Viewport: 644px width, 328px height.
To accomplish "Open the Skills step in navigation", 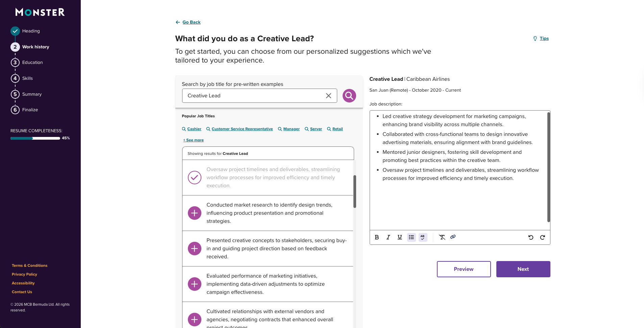I will click(x=27, y=78).
